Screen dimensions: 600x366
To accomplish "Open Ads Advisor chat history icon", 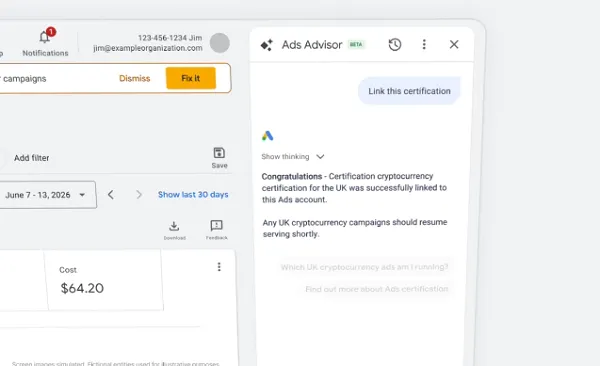I will [x=395, y=44].
